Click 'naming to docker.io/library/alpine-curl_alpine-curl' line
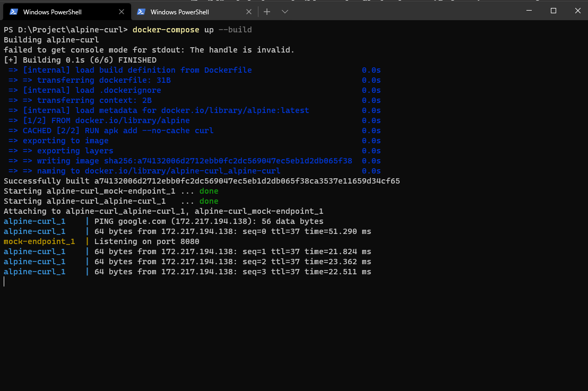This screenshot has width=588, height=391. click(194, 171)
